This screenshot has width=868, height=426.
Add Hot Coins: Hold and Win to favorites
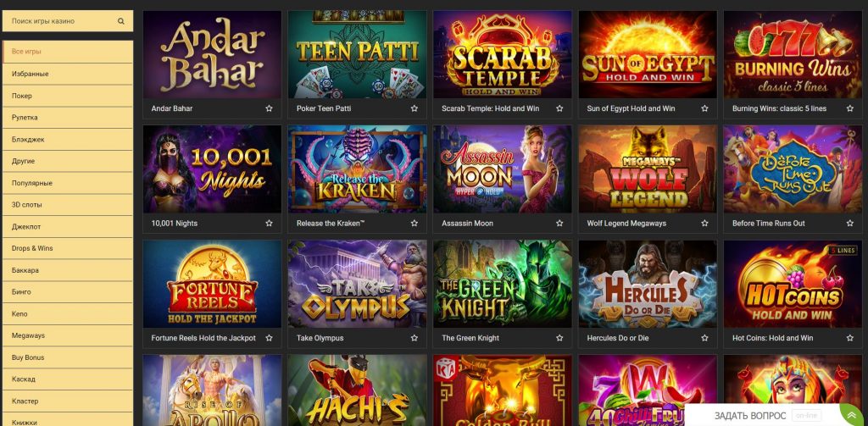(849, 338)
